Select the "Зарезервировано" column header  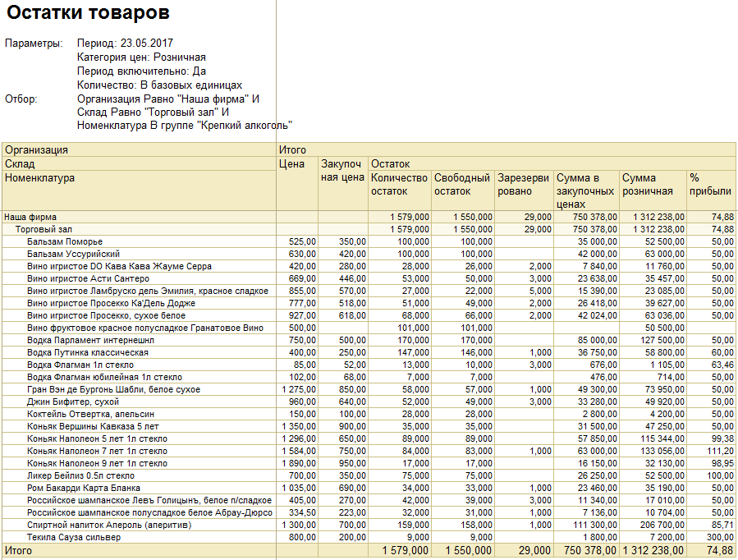pos(525,190)
